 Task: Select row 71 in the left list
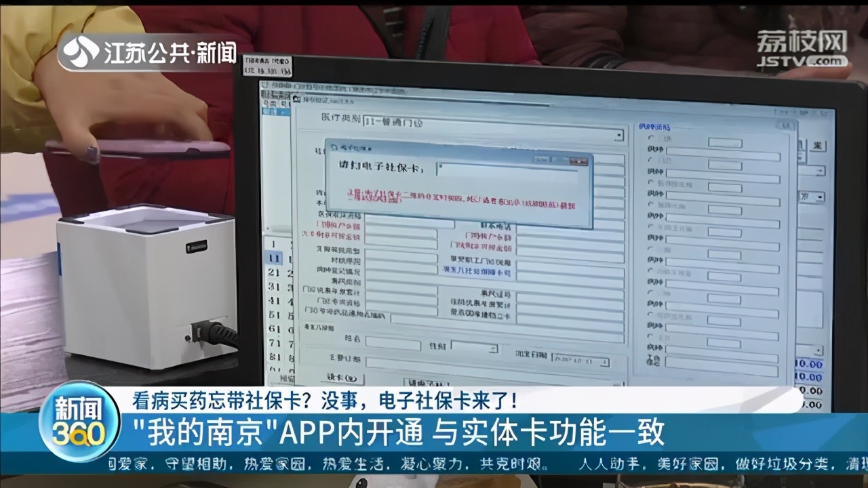click(x=274, y=344)
